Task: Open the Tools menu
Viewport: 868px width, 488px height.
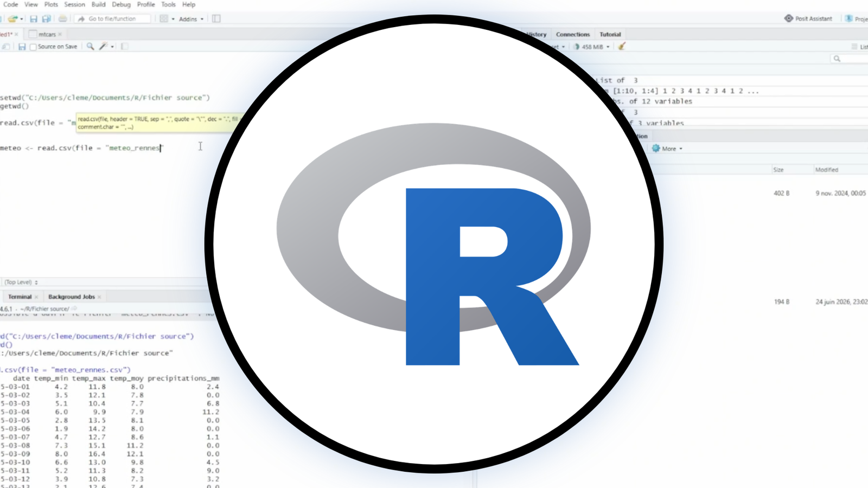Action: 168,4
